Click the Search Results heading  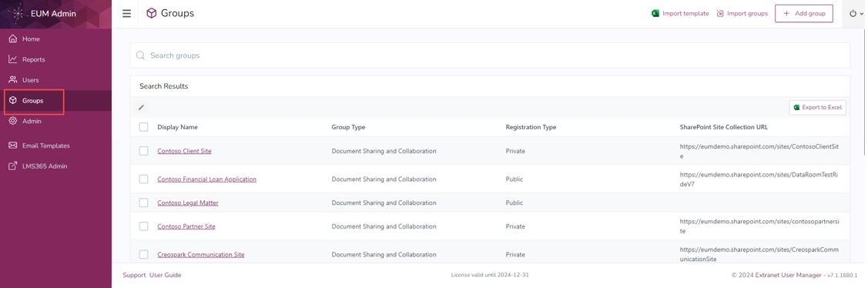(x=163, y=85)
